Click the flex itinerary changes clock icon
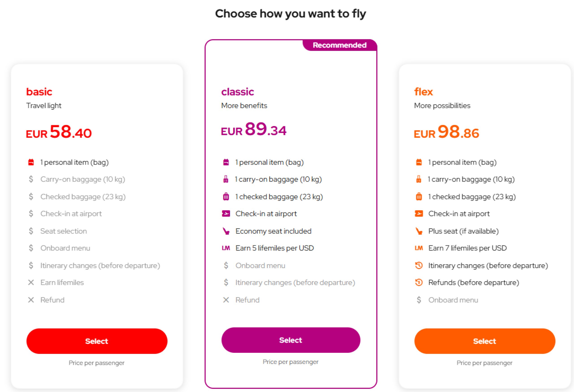This screenshot has height=392, width=574. click(x=419, y=265)
